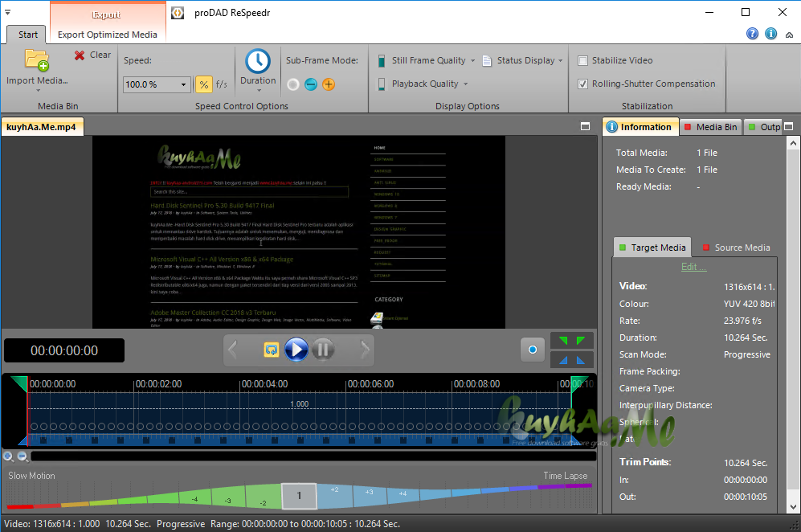Click the left blue range marker button
Viewport: 801px width, 532px height.
coord(563,360)
